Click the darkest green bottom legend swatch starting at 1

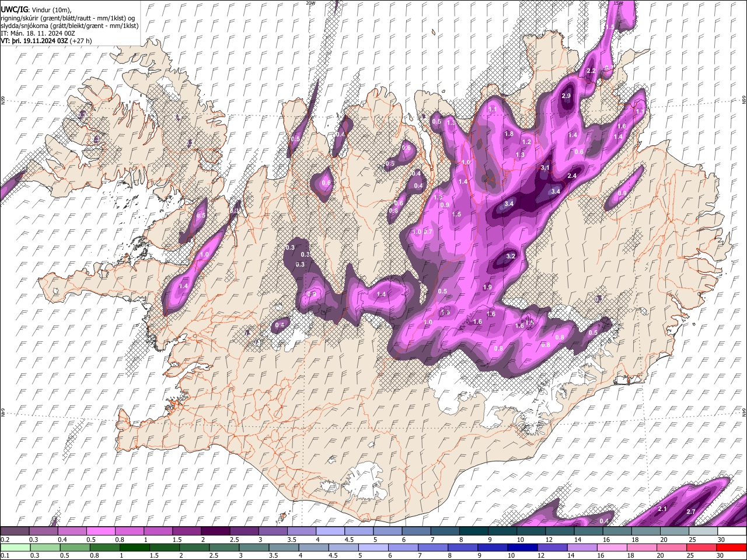coord(135,547)
